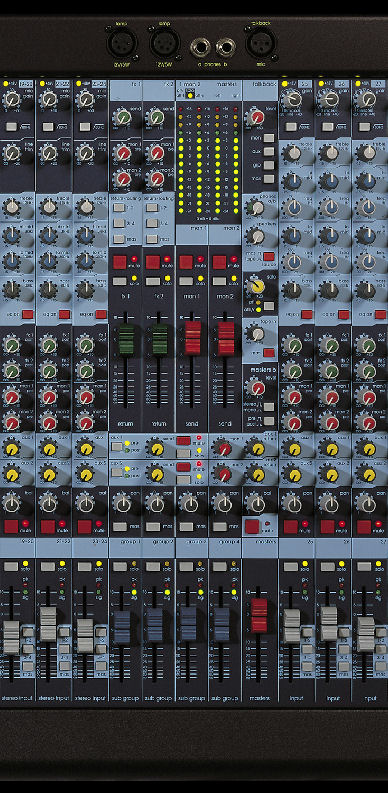Viewport: 388px width, 793px height.
Task: Click the green fx 2 return fader
Action: pyautogui.click(x=160, y=339)
